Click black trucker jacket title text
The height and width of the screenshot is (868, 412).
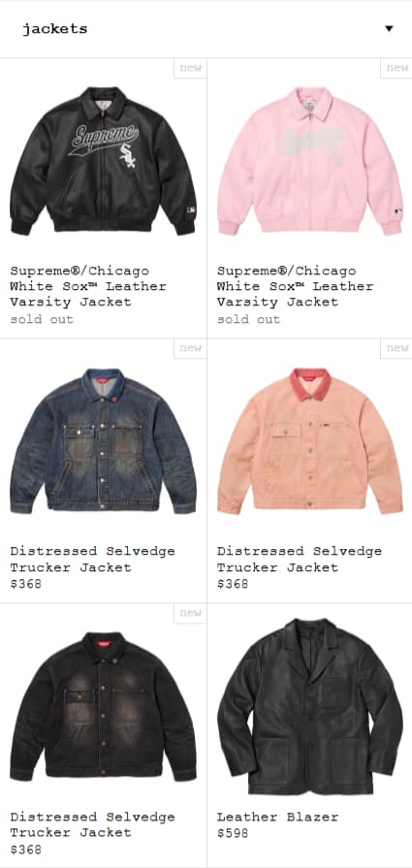[x=92, y=824]
